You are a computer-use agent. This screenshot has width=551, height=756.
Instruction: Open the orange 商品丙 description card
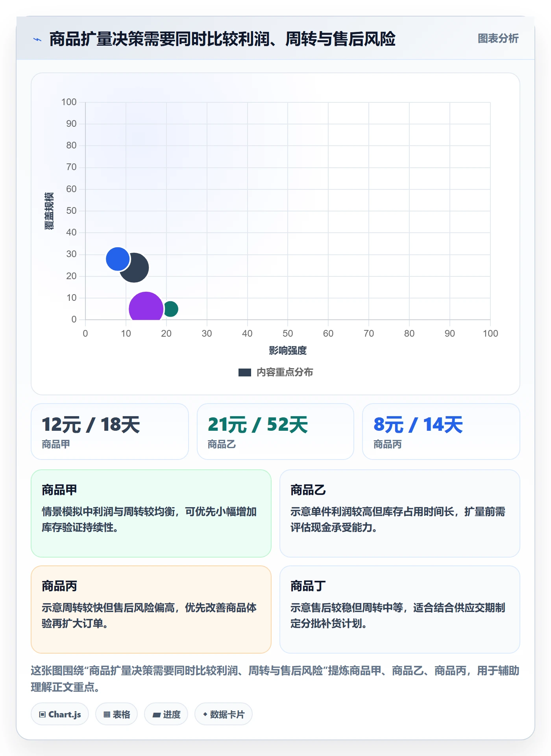(x=151, y=609)
